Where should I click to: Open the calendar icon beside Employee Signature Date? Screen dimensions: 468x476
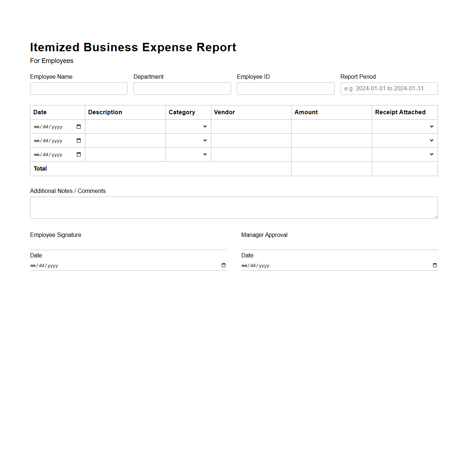coord(223,265)
